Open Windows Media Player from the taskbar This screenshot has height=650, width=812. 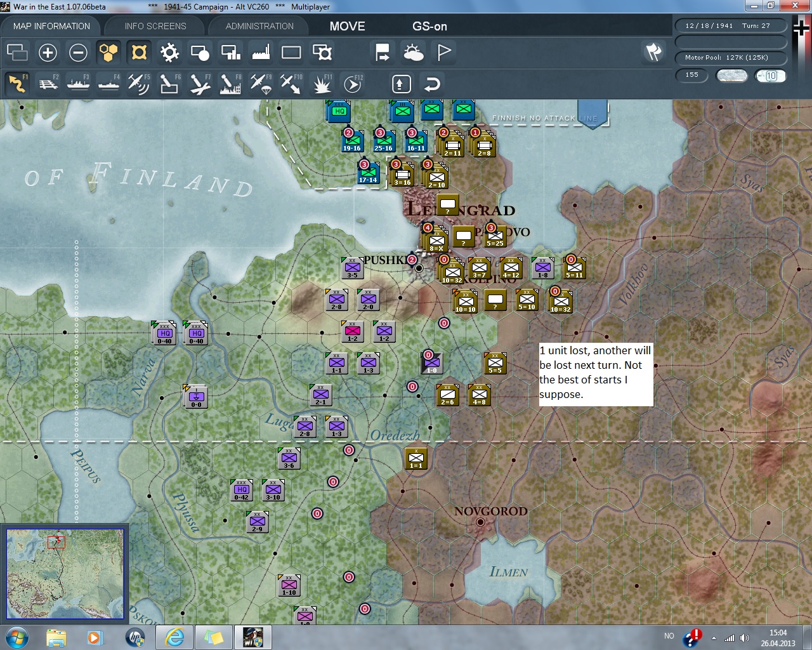[95, 637]
